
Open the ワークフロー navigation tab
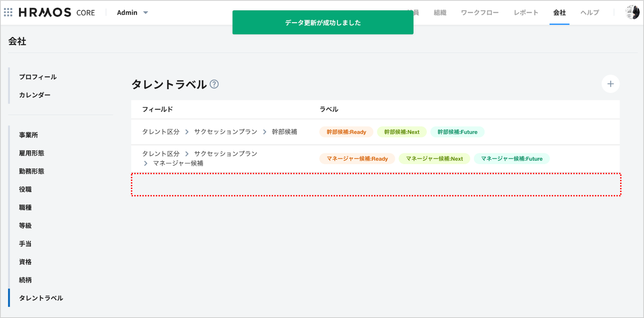[x=479, y=13]
